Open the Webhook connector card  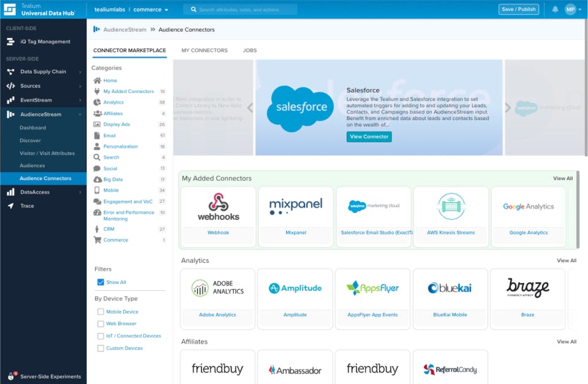pyautogui.click(x=218, y=217)
